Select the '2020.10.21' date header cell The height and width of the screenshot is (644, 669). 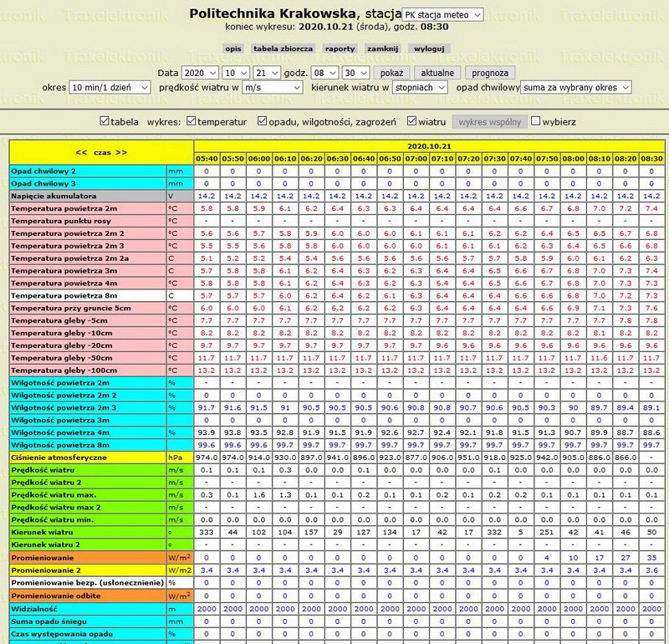click(x=429, y=146)
